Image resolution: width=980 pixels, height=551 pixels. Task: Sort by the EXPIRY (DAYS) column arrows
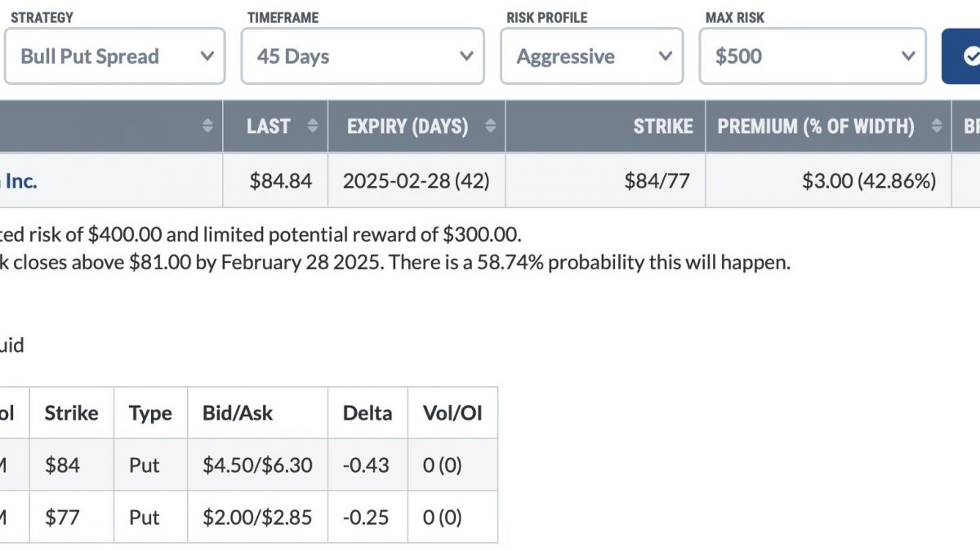click(490, 127)
